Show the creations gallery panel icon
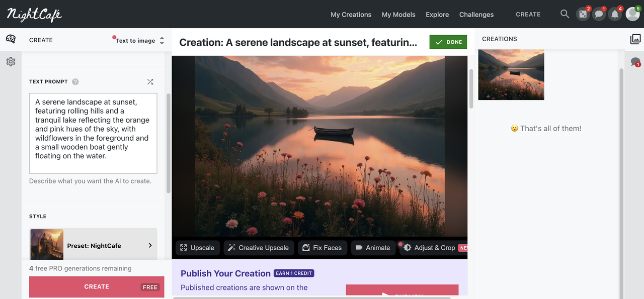The height and width of the screenshot is (299, 644). click(x=635, y=39)
